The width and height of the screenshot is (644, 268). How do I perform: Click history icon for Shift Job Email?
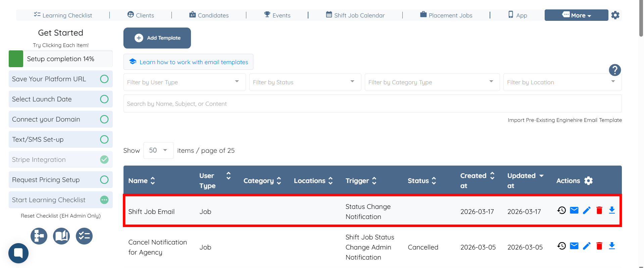point(561,211)
